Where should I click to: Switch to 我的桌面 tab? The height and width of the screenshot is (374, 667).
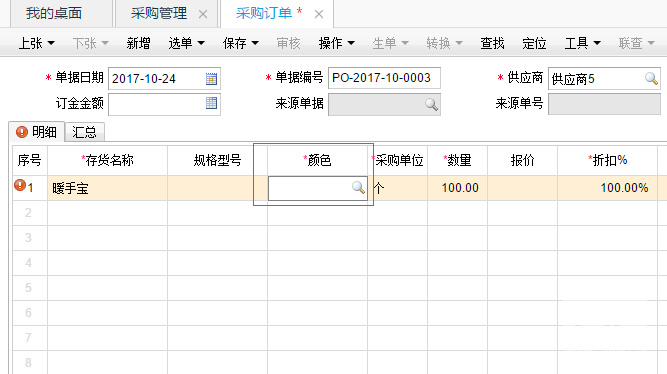[54, 13]
